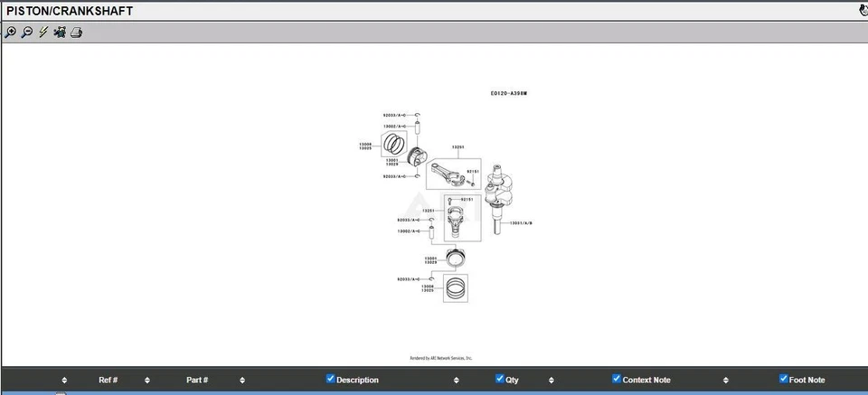The image size is (868, 395).
Task: Click the sort arrows before Ref #
Action: click(x=64, y=381)
